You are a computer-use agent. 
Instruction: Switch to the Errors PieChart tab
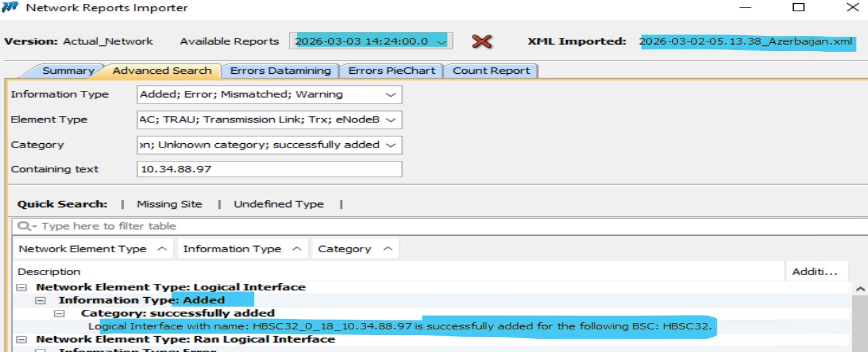point(391,71)
